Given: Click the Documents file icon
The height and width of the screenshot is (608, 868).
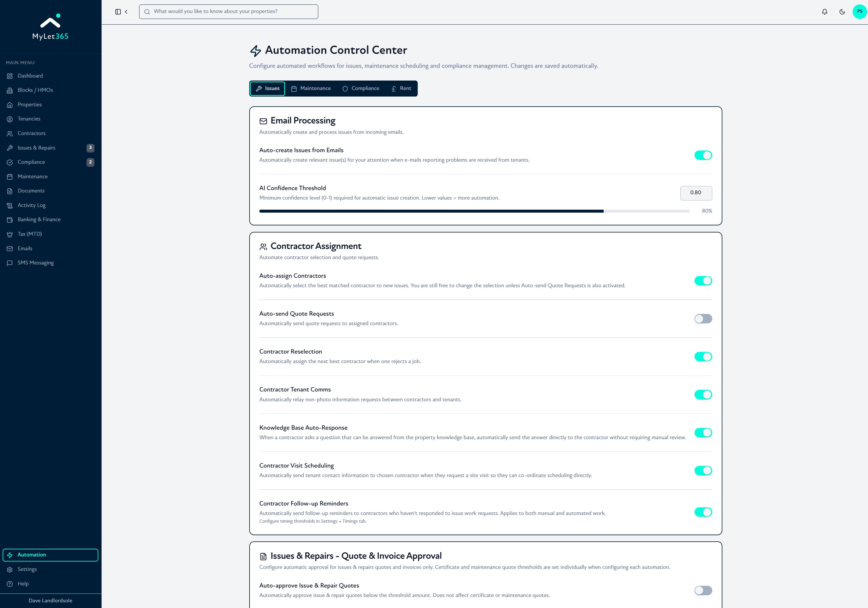Looking at the screenshot, I should click(x=10, y=191).
